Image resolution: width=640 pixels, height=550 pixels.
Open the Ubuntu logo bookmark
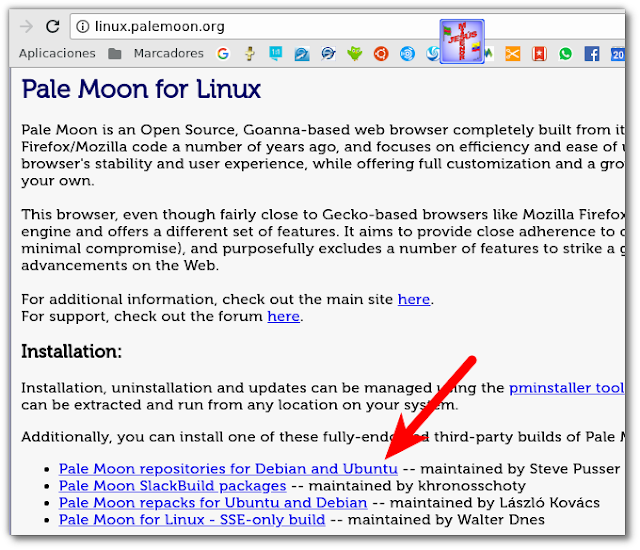coord(381,53)
